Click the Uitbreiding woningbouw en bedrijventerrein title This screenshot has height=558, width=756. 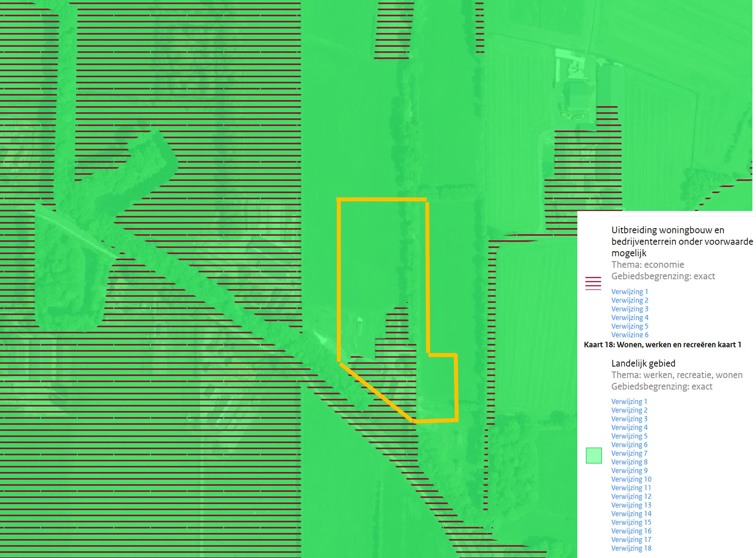(x=682, y=241)
